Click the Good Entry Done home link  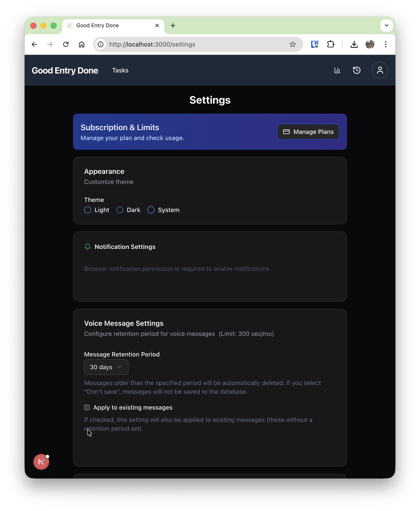coord(65,70)
